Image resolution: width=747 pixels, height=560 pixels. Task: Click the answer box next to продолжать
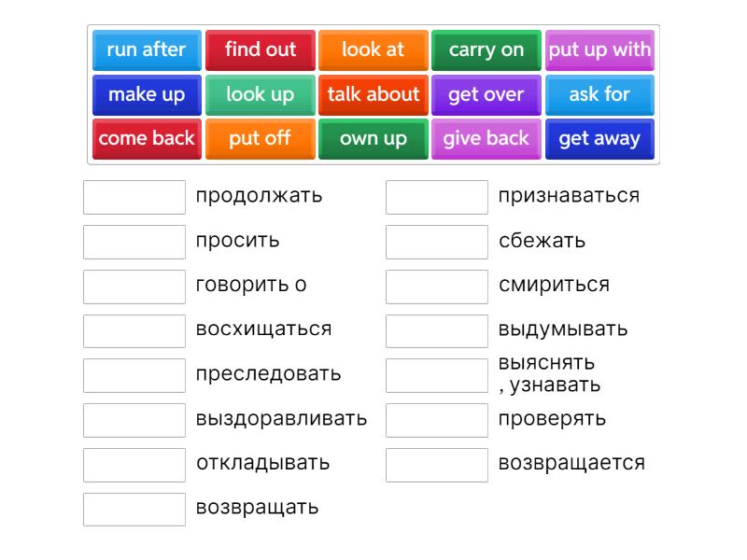[134, 196]
